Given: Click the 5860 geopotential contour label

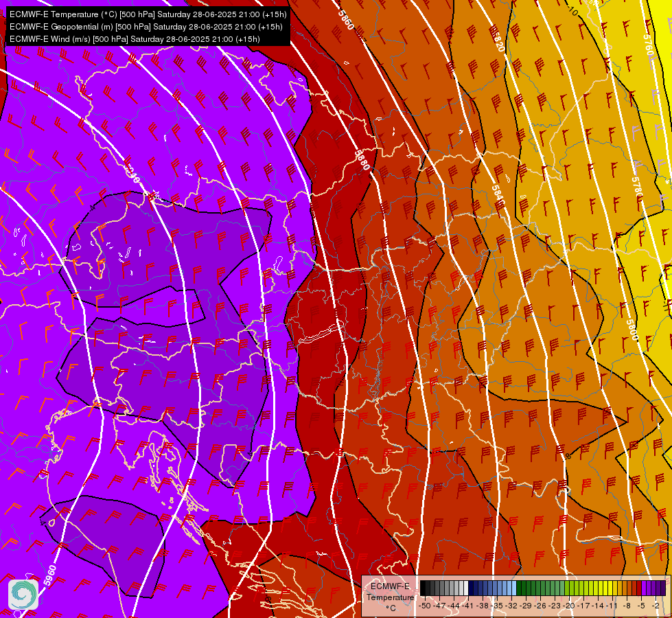Looking at the screenshot, I should (x=346, y=20).
